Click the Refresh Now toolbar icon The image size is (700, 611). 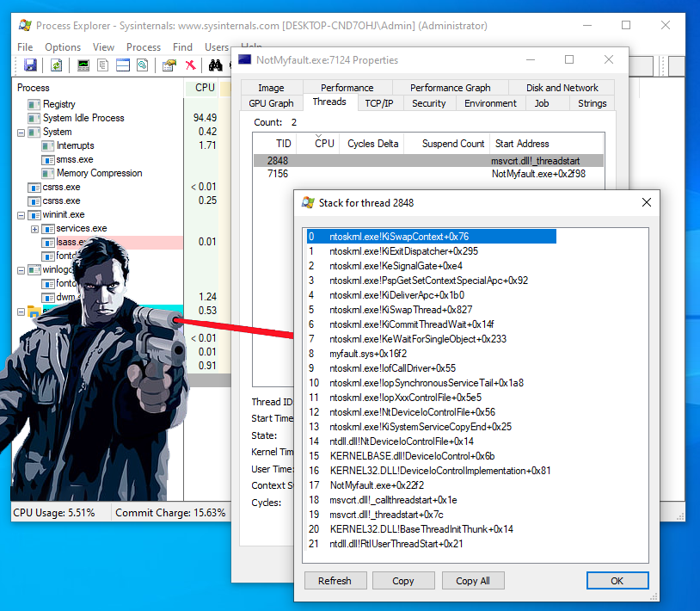pos(57,65)
